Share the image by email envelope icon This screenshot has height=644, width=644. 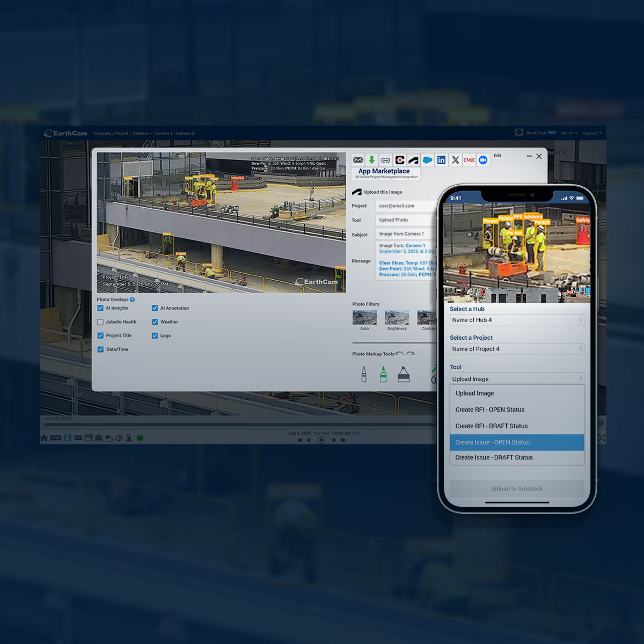[x=358, y=160]
